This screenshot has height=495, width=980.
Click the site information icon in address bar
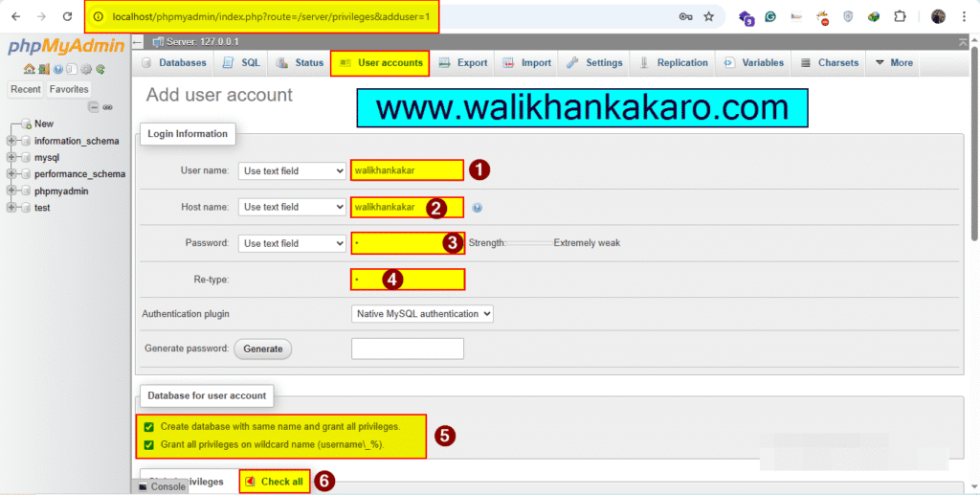point(99,17)
